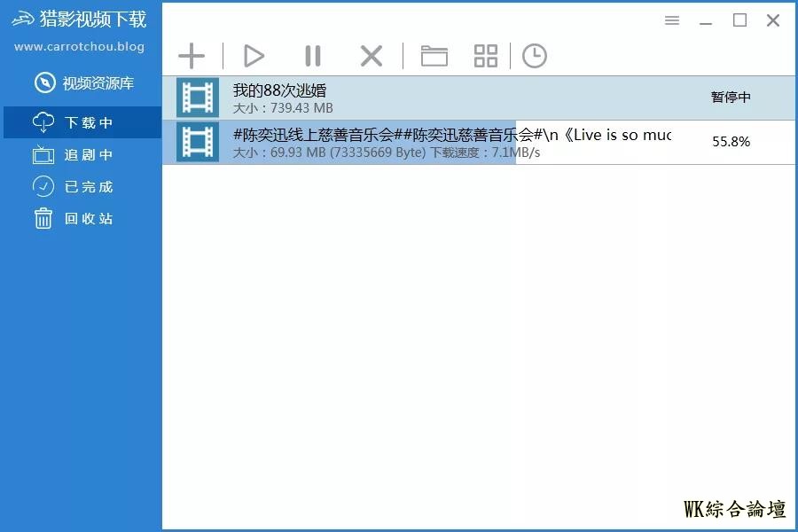Viewport: 798px width, 532px height.
Task: Open the scheduled clock icon
Action: pyautogui.click(x=534, y=57)
